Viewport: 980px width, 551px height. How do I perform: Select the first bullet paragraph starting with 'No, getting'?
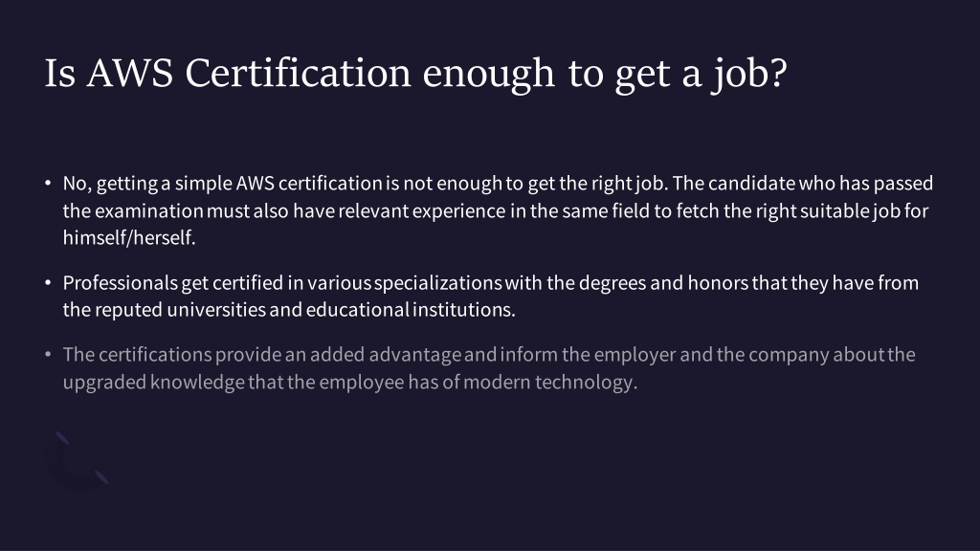tap(498, 210)
